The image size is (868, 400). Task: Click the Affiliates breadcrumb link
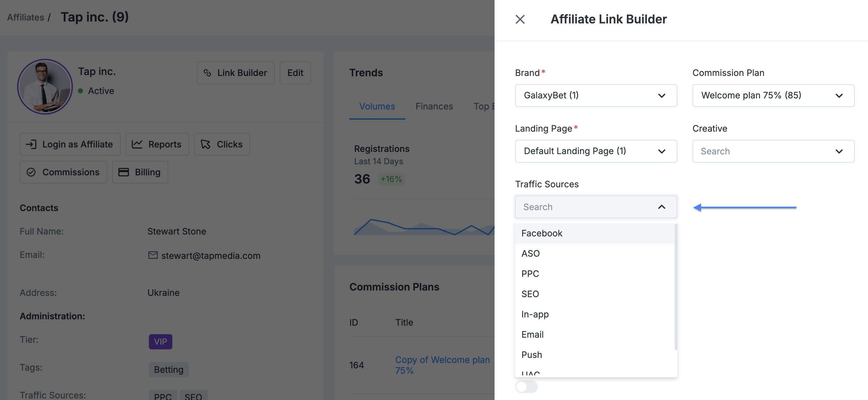[26, 17]
